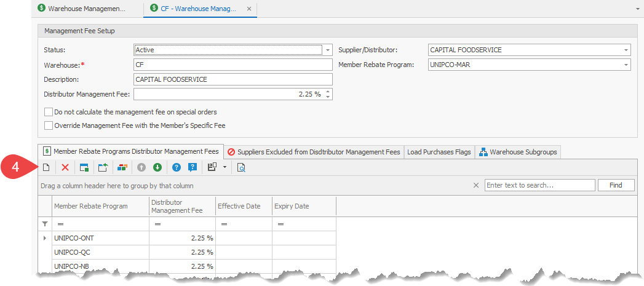
Task: Increase the Distributor Management Fee with spinner up
Action: [328, 92]
